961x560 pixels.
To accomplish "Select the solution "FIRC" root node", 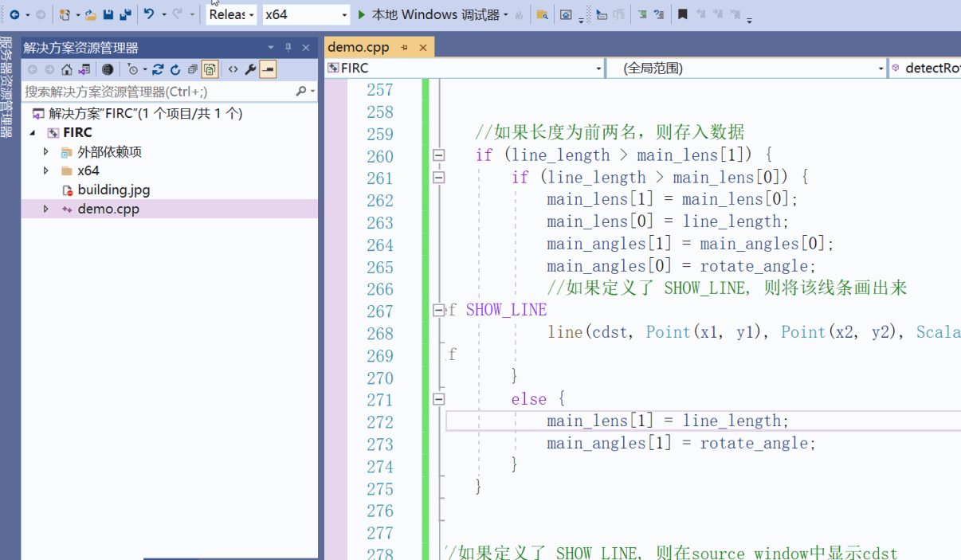I will click(x=136, y=113).
